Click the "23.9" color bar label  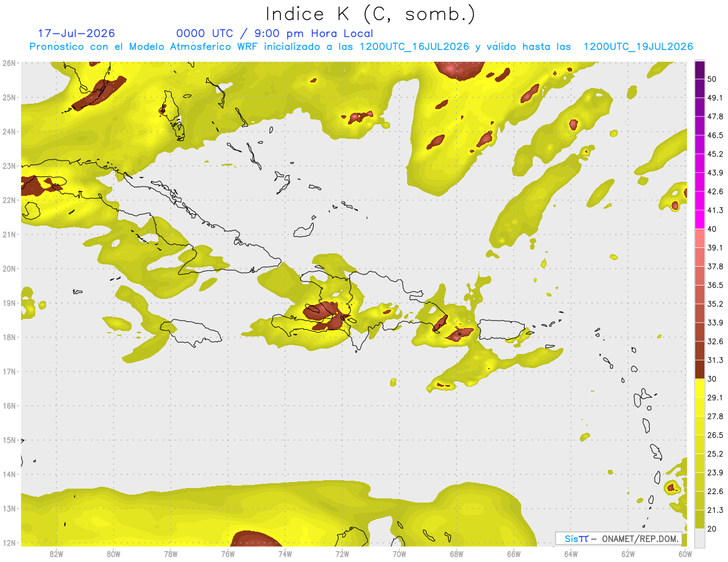click(715, 473)
